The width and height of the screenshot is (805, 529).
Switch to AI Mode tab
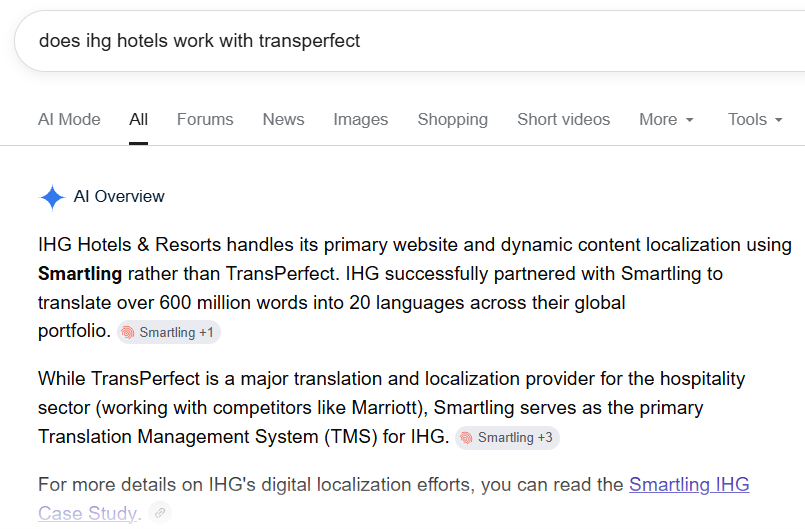tap(69, 120)
